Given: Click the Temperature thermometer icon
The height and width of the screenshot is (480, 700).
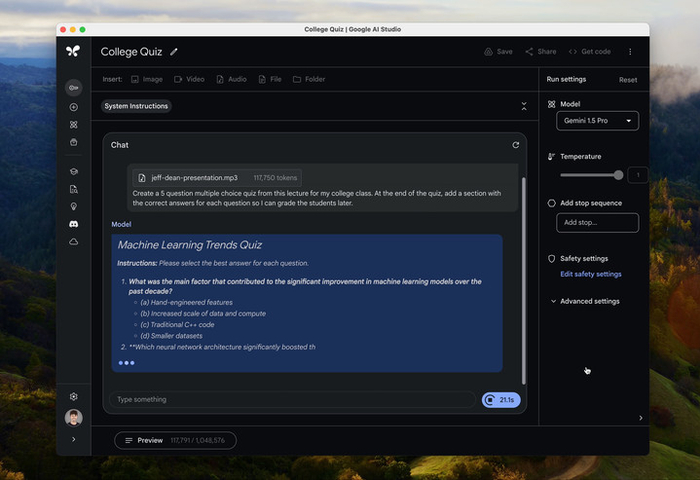Looking at the screenshot, I should coord(551,157).
